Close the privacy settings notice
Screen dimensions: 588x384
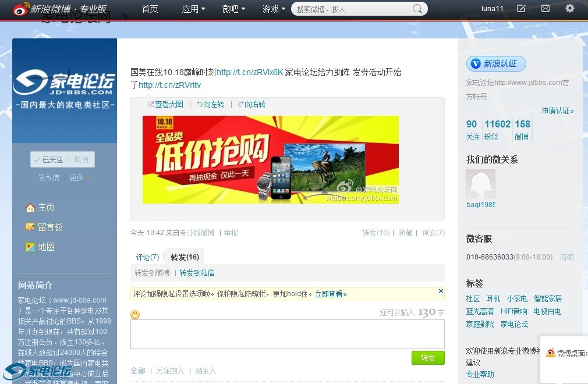pos(441,291)
